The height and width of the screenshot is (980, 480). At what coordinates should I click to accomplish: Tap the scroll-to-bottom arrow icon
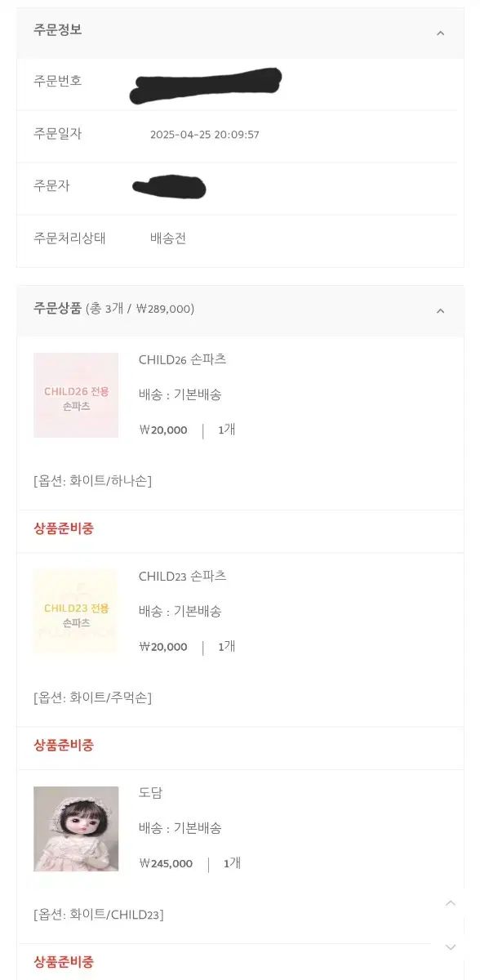[x=451, y=947]
